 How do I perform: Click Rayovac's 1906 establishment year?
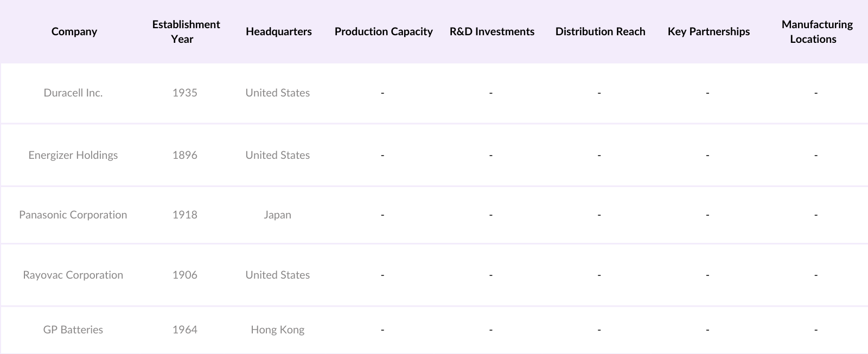(185, 275)
